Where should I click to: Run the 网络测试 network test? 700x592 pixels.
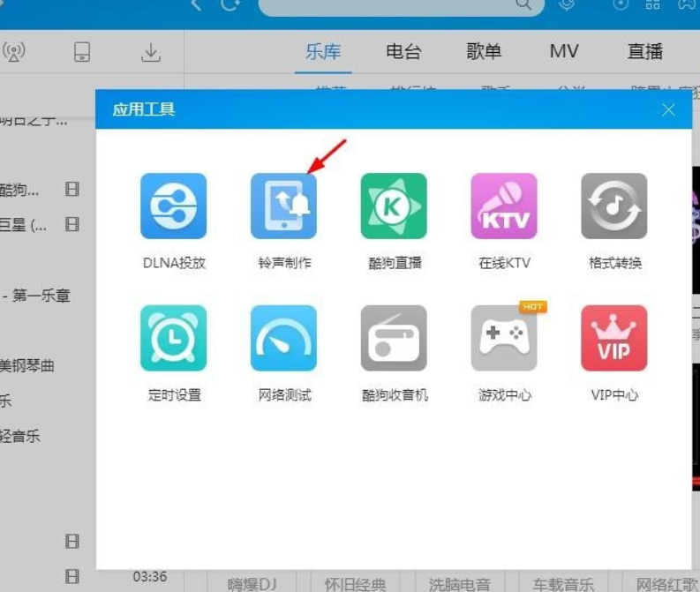(284, 338)
